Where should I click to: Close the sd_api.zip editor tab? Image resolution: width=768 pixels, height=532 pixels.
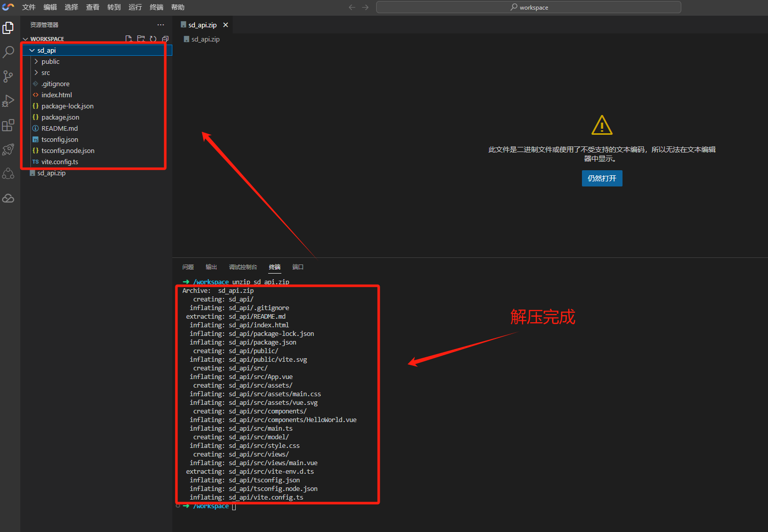226,25
